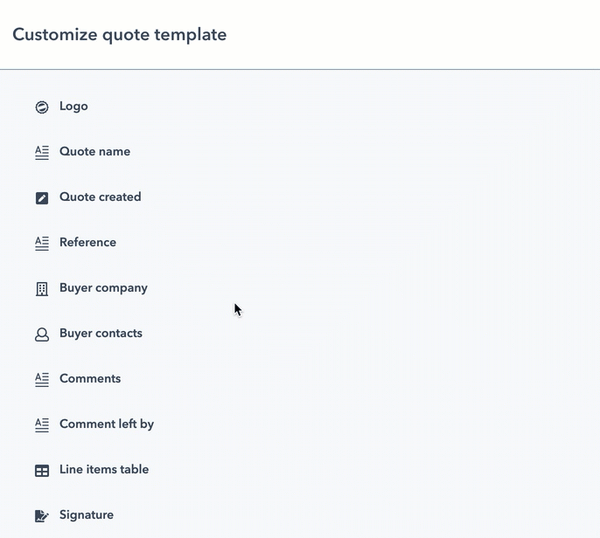Click the Quote name text icon
The height and width of the screenshot is (538, 600).
coord(42,152)
